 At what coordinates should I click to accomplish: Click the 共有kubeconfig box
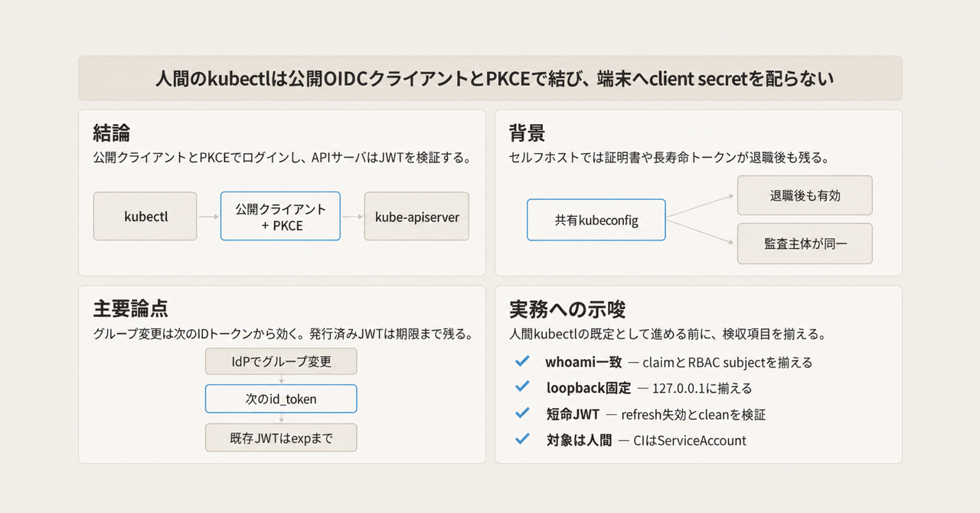point(596,220)
